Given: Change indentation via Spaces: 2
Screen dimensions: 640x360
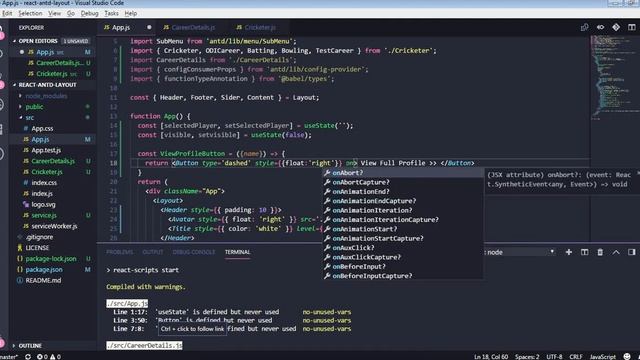Looking at the screenshot, I should coord(527,357).
